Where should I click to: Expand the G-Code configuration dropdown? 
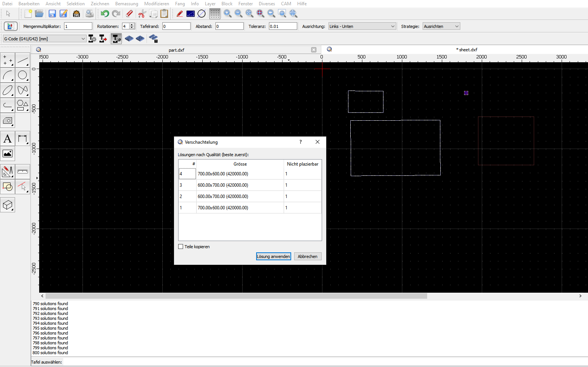click(x=83, y=39)
